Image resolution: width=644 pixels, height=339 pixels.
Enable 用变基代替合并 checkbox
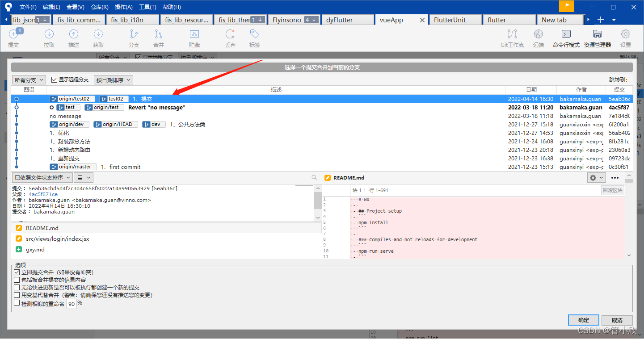coord(17,295)
